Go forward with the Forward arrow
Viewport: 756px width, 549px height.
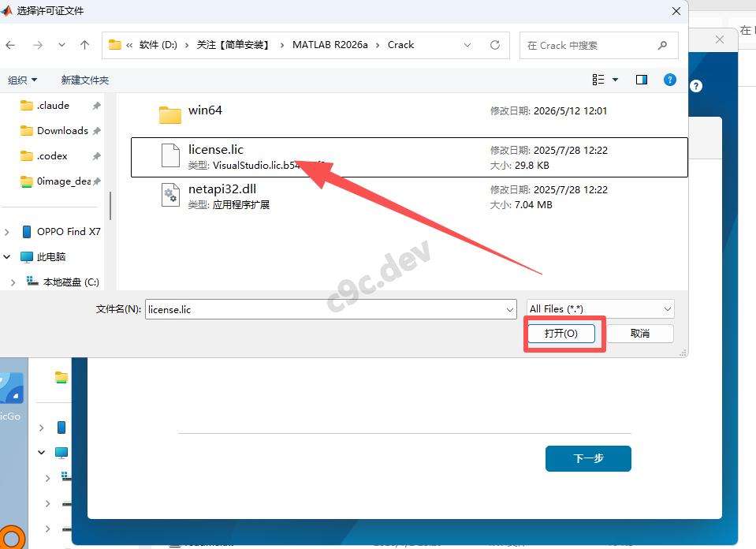pyautogui.click(x=37, y=45)
